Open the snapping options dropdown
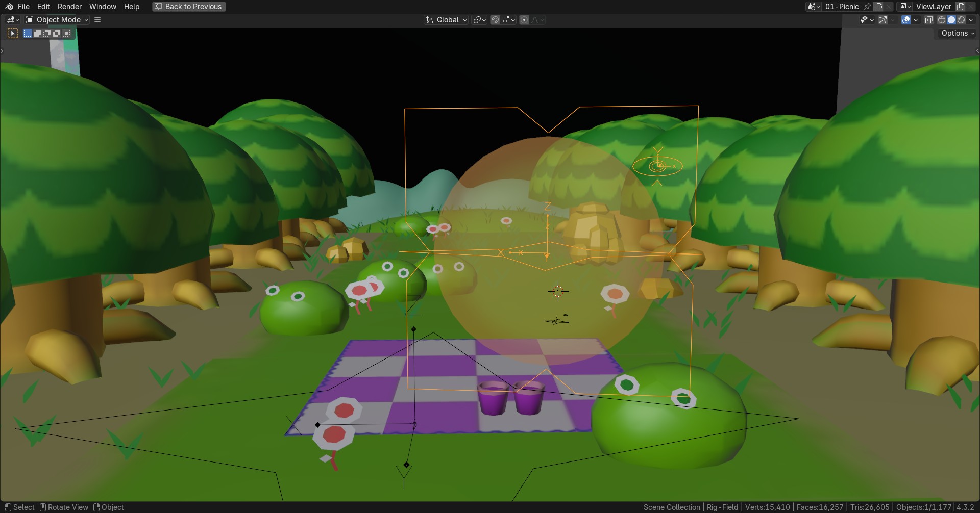Viewport: 980px width, 513px height. click(x=508, y=20)
